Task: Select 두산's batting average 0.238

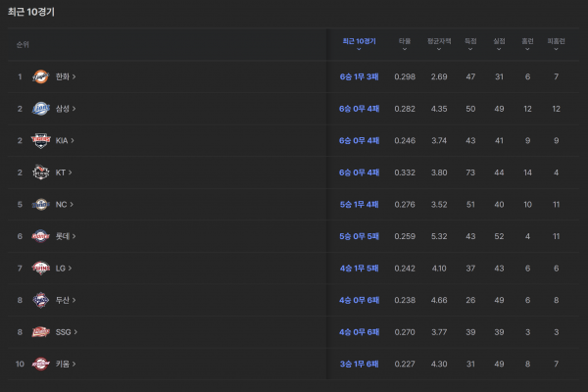Action: [405, 300]
